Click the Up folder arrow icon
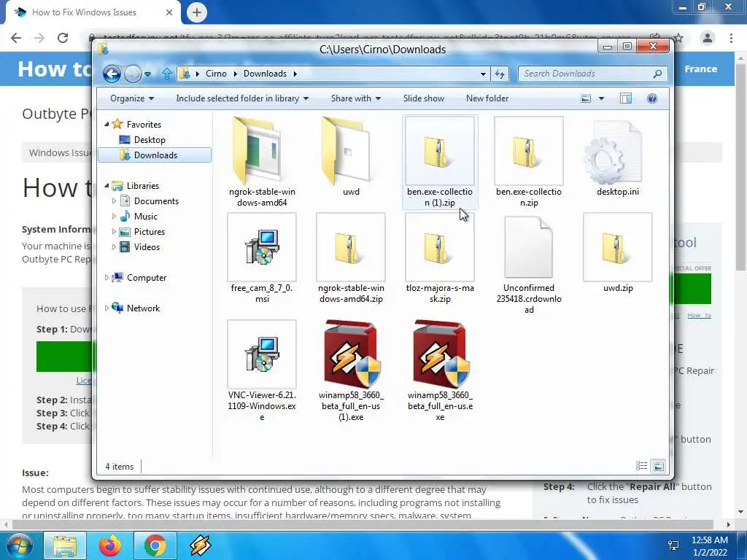Screen dimensions: 747x560 167,74
